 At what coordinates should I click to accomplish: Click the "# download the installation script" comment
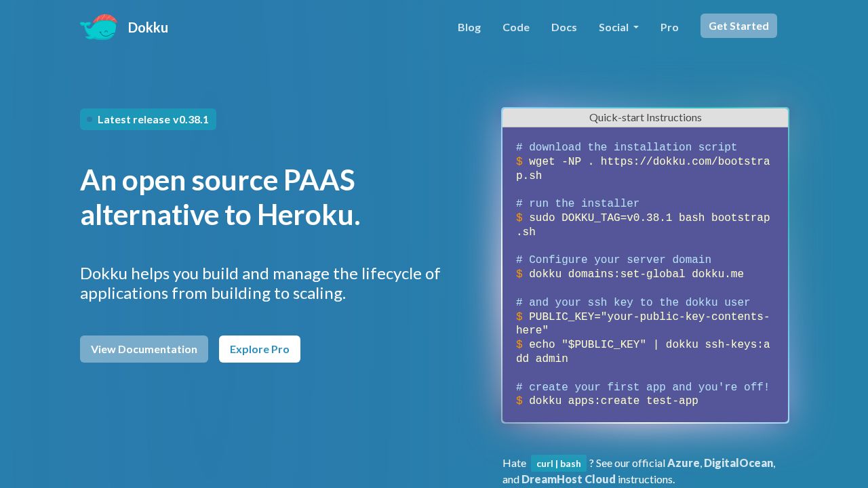click(x=627, y=147)
